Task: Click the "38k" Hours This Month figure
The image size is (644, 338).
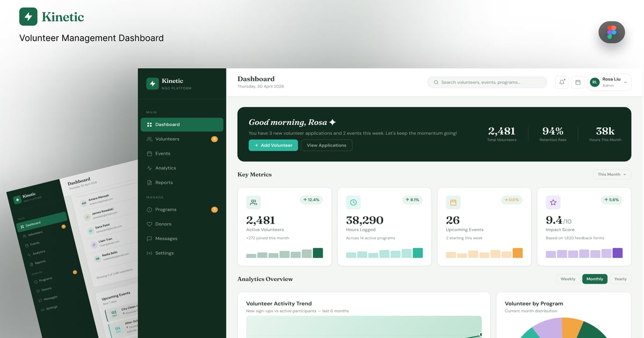Action: 605,131
